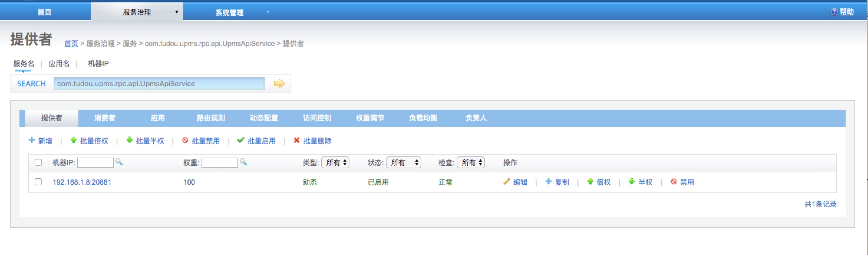Image resolution: width=868 pixels, height=255 pixels.
Task: Click down arrow icon beside 半权 in row
Action: (632, 182)
